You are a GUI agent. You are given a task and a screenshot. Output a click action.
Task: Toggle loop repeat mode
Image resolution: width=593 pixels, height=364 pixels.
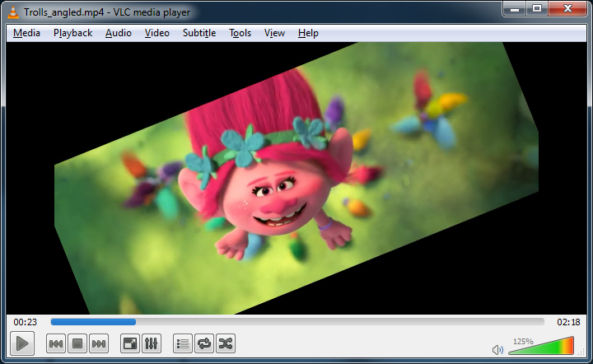(x=204, y=343)
